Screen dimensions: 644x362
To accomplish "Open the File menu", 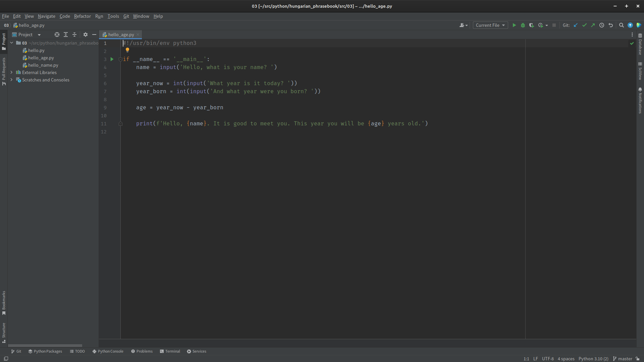I will [5, 16].
